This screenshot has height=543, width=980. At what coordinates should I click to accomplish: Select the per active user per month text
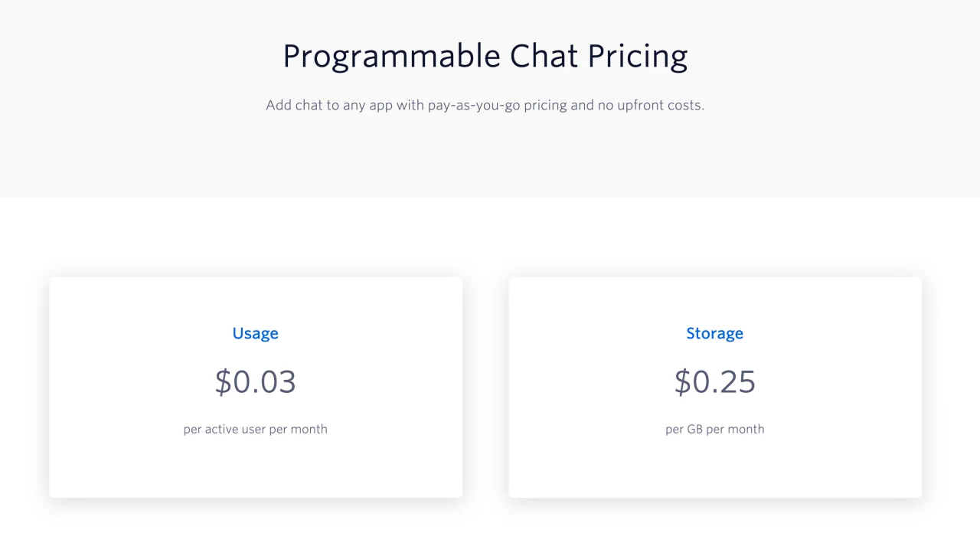[x=255, y=429]
